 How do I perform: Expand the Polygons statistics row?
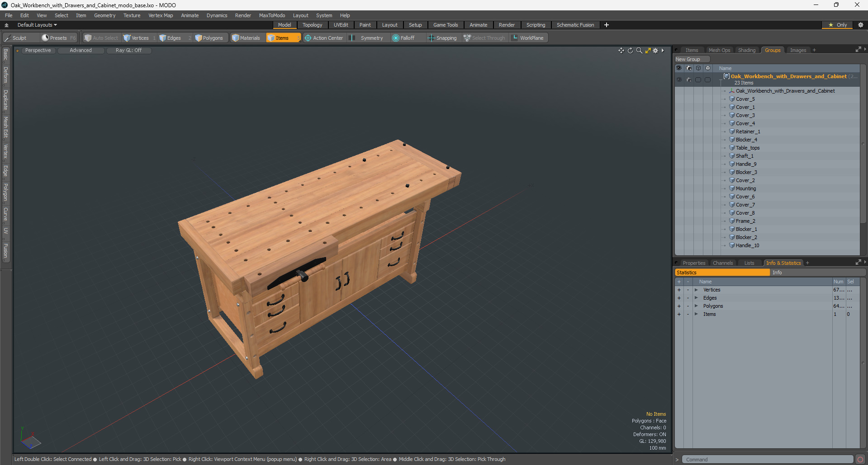pyautogui.click(x=696, y=306)
